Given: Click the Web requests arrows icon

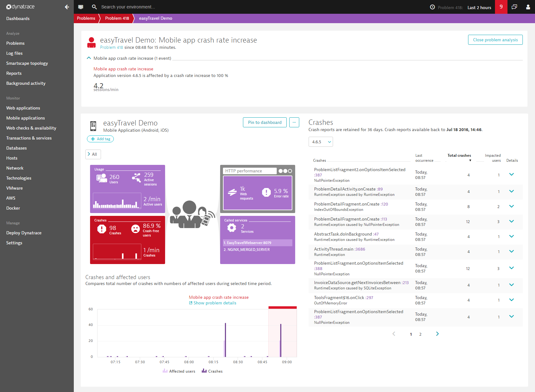Looking at the screenshot, I should point(232,192).
